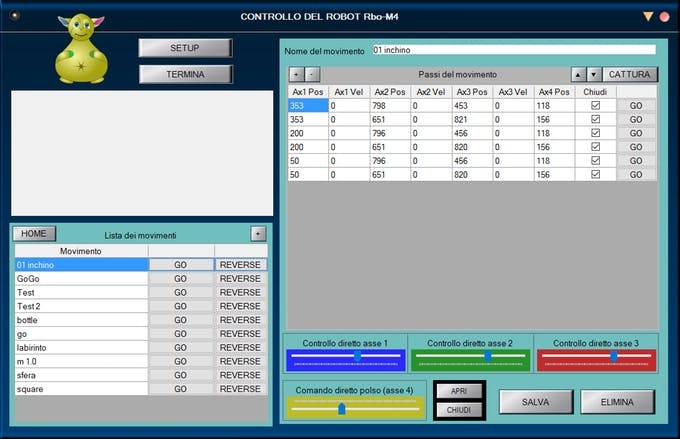Viewport: 680px width, 439px height.
Task: Add a movement step with plus button
Action: click(x=297, y=75)
